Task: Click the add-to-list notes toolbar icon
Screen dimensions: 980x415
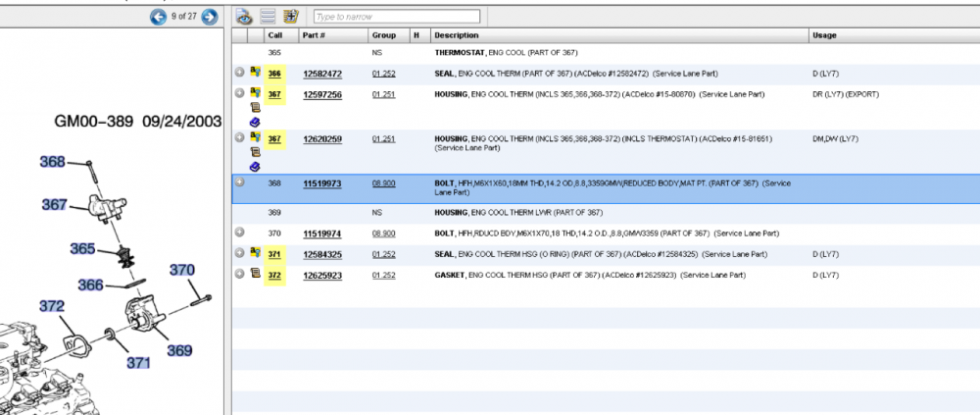Action: (x=290, y=17)
